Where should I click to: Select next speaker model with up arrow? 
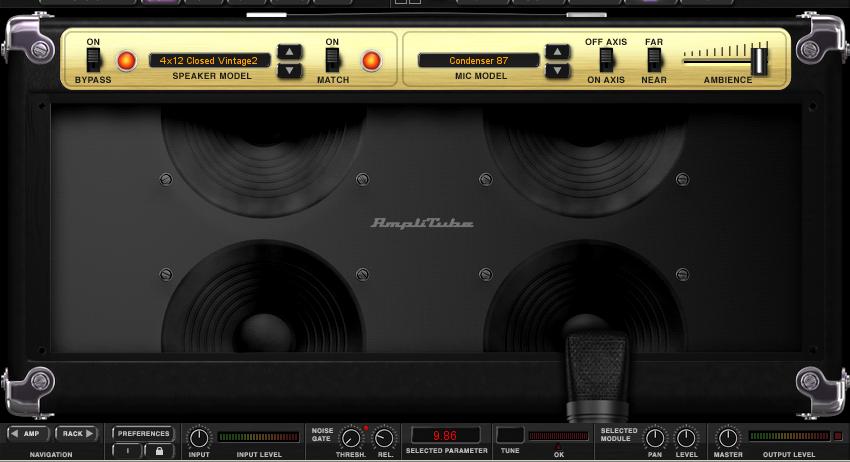pos(289,52)
